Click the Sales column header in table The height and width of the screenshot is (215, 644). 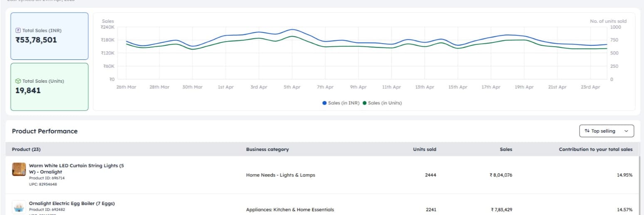(x=506, y=149)
